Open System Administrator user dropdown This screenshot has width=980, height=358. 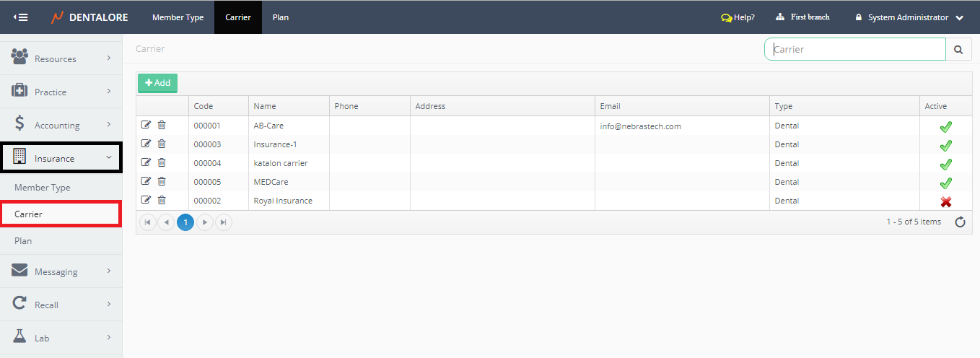tap(909, 17)
